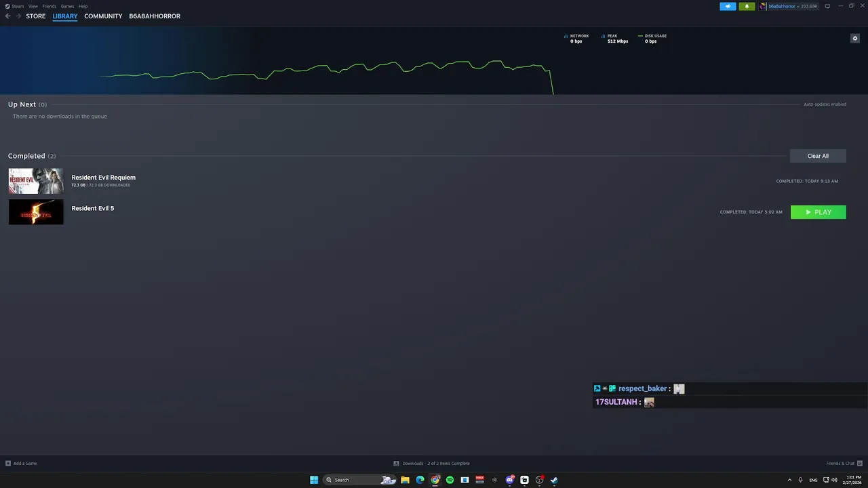Go forward with the right arrow
868x488 pixels.
click(18, 16)
